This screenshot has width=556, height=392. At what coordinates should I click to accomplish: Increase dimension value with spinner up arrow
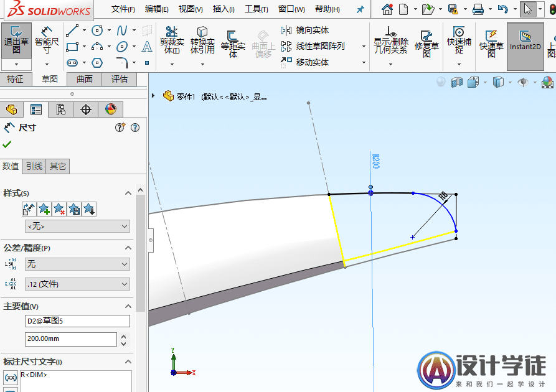coord(124,336)
